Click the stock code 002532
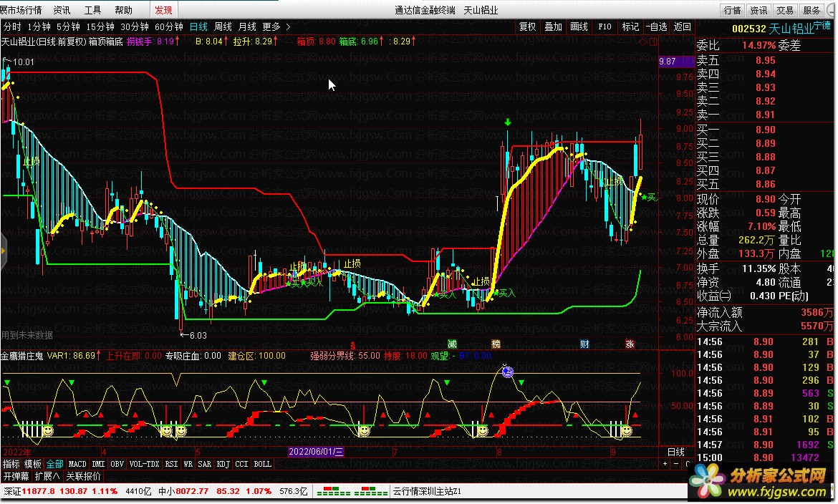838x504 pixels. pos(749,29)
